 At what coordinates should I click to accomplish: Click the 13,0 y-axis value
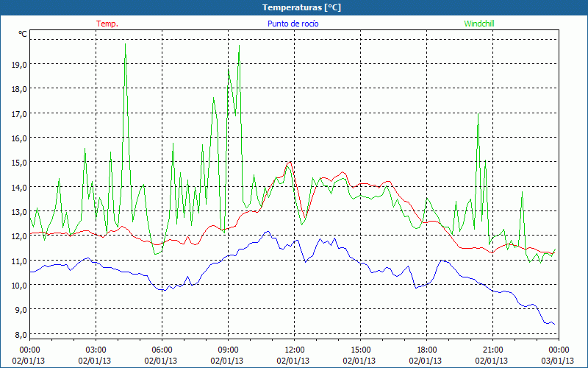coord(19,212)
